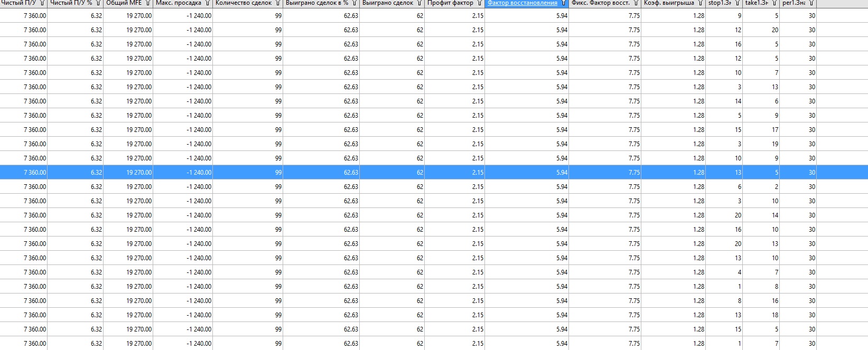Click the stop1 value 14

738,101
